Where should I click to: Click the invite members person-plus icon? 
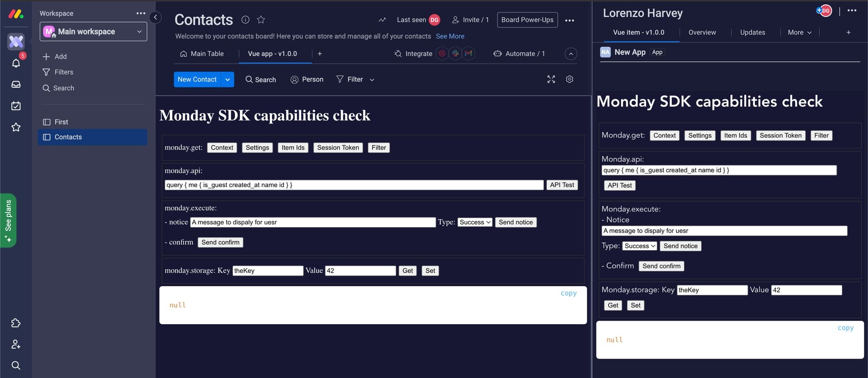tap(16, 344)
